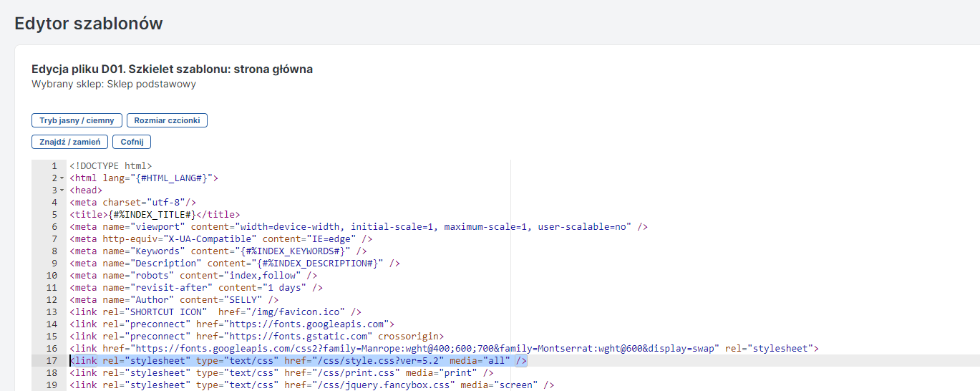Click the meta charset "utf-8" code line
Image resolution: width=980 pixels, height=391 pixels.
(x=132, y=203)
